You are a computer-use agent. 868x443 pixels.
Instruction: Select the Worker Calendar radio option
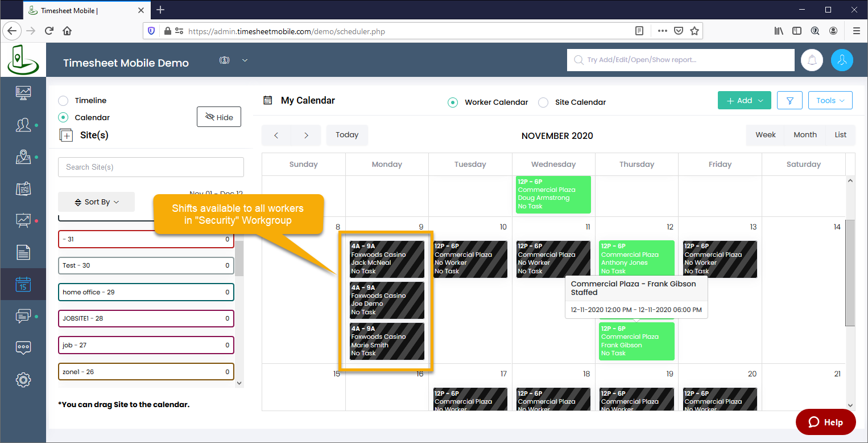[453, 102]
